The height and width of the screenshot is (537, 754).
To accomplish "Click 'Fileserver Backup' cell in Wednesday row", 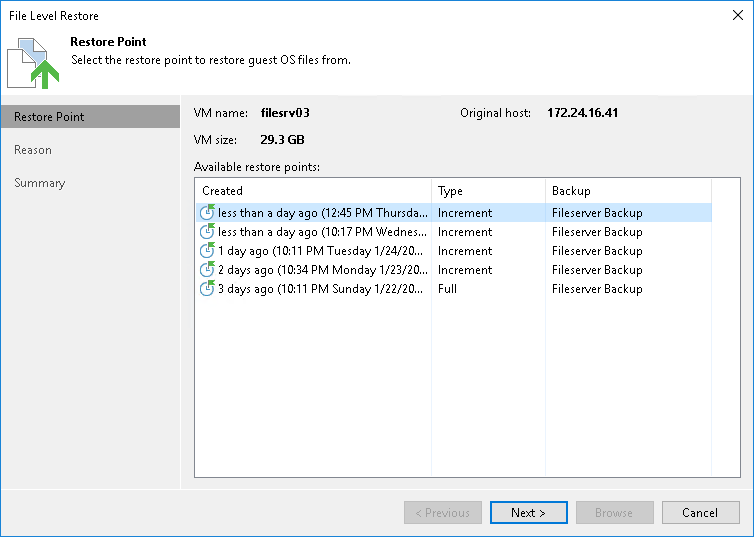I will 597,232.
